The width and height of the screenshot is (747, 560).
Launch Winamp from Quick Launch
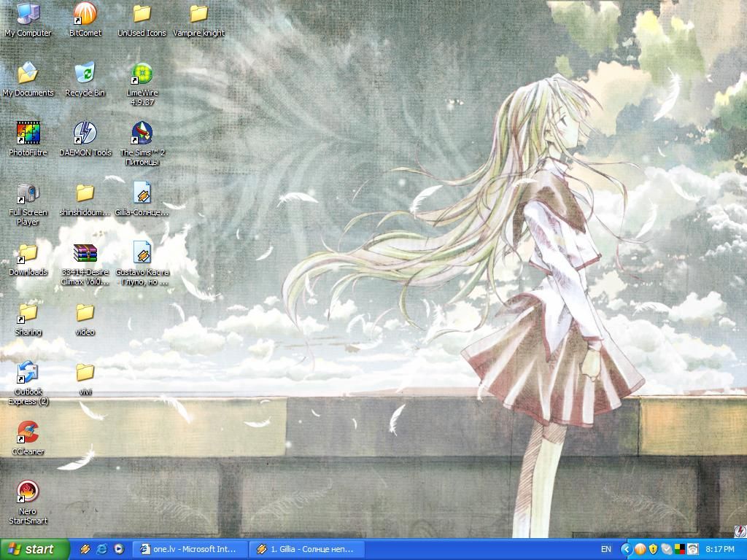(x=85, y=549)
